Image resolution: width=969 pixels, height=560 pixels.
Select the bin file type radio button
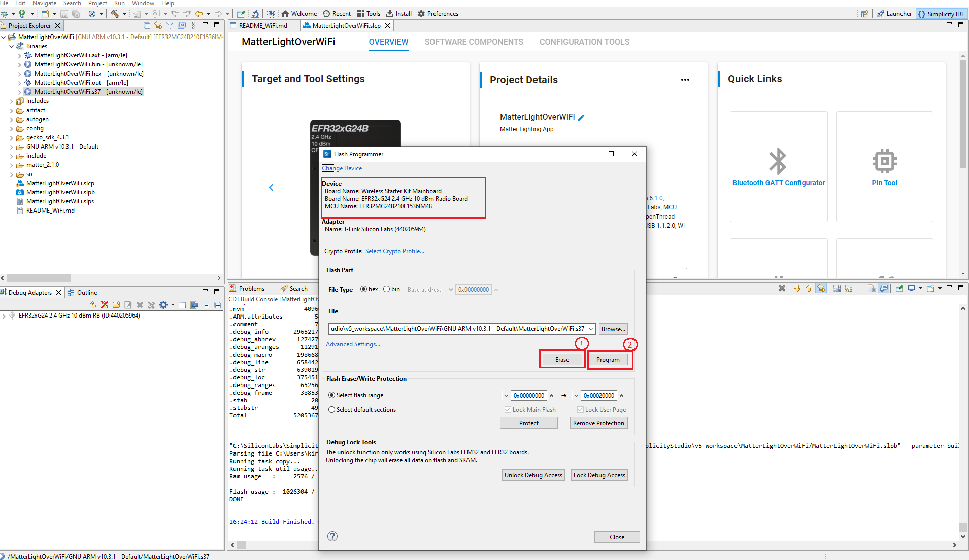point(387,289)
